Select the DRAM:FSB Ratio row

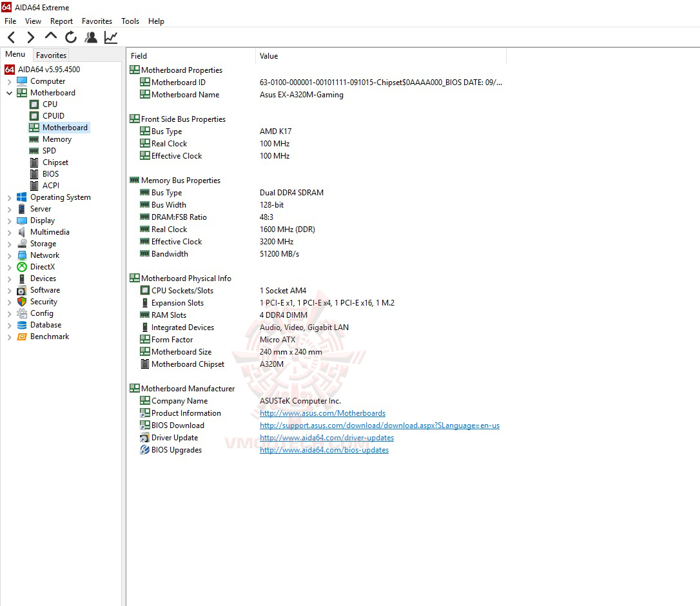click(317, 217)
